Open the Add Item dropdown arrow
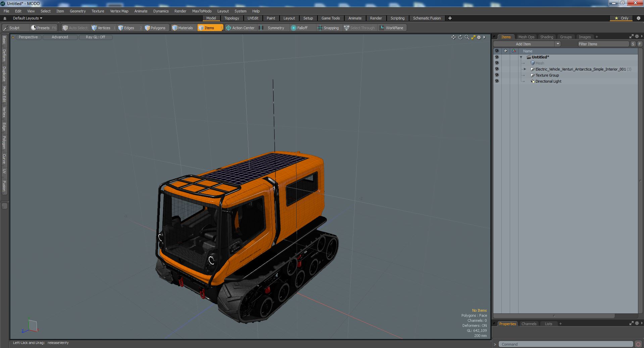 point(558,44)
